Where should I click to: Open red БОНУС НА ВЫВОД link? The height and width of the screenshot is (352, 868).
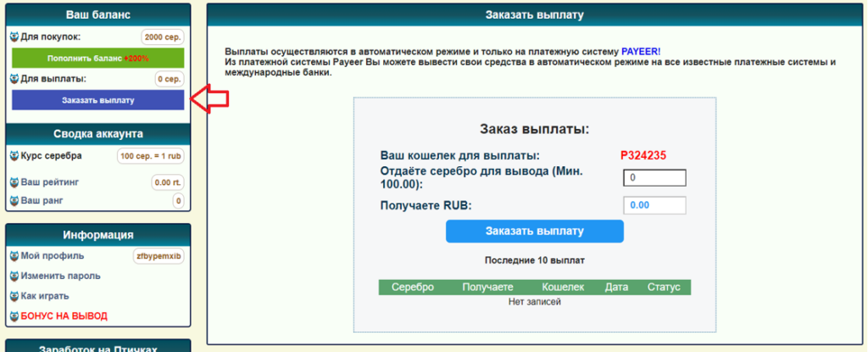(64, 316)
